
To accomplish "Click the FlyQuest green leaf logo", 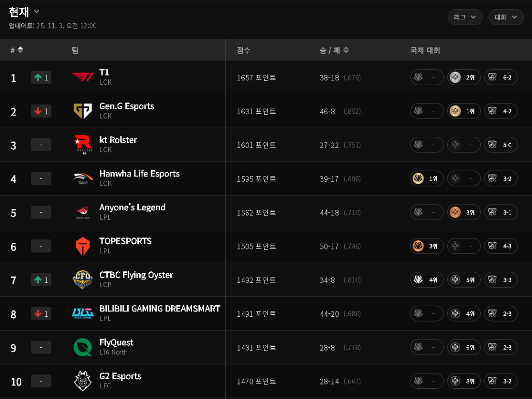I will [x=82, y=347].
